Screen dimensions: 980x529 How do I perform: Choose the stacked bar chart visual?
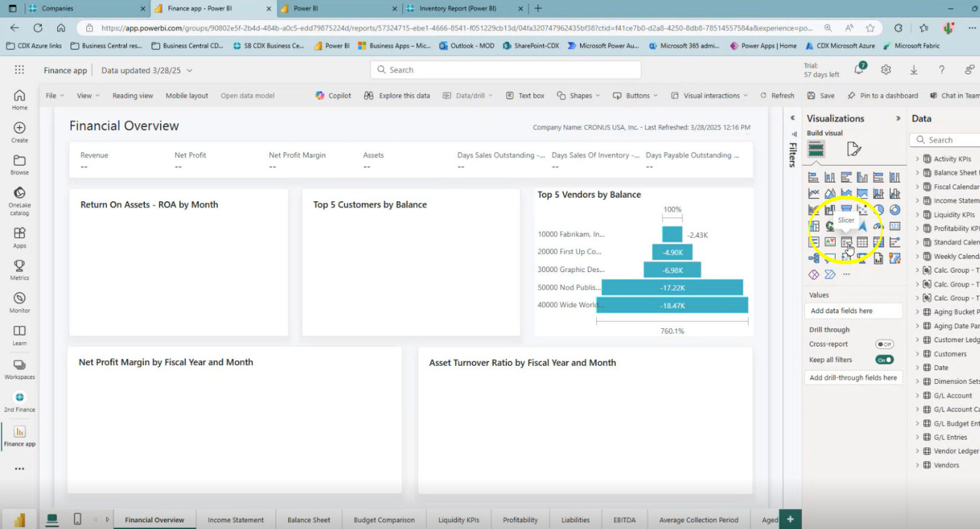click(814, 178)
